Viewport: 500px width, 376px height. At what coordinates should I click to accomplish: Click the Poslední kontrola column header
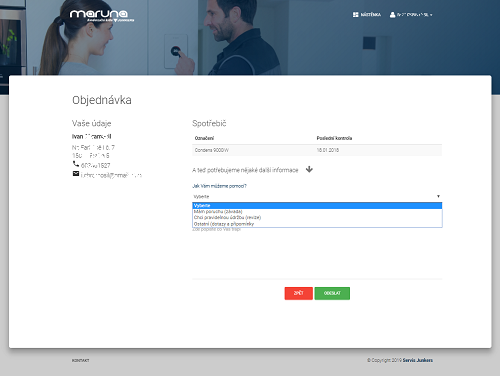334,138
